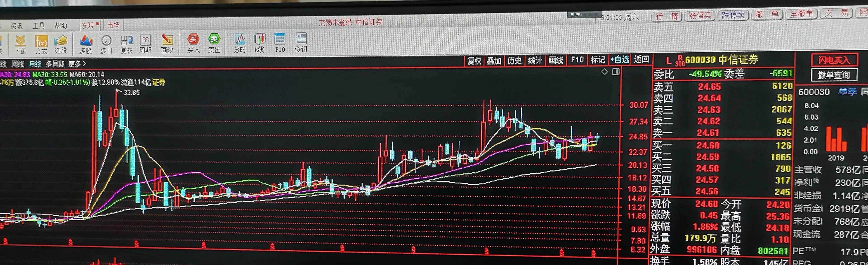Click the R300 margin marker beside 600030
The height and width of the screenshot is (265, 868).
(680, 61)
